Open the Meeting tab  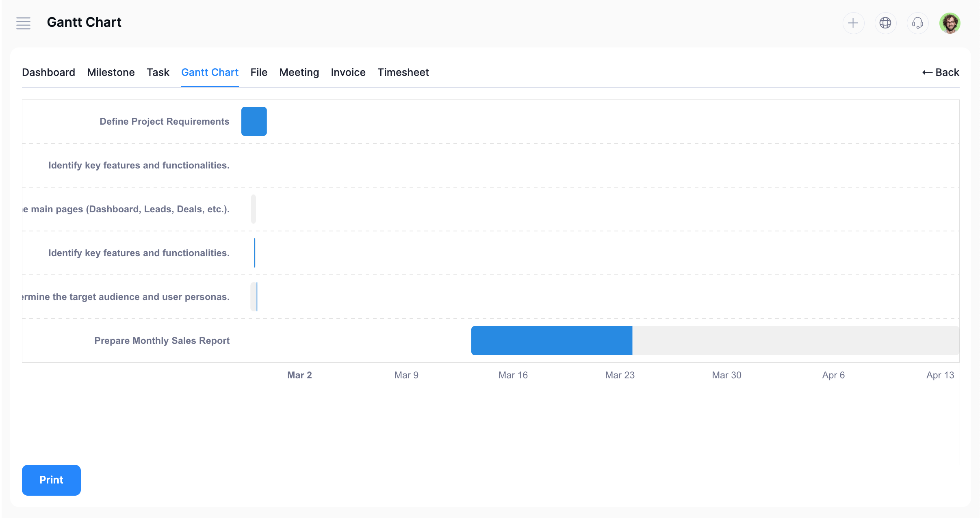click(x=299, y=72)
